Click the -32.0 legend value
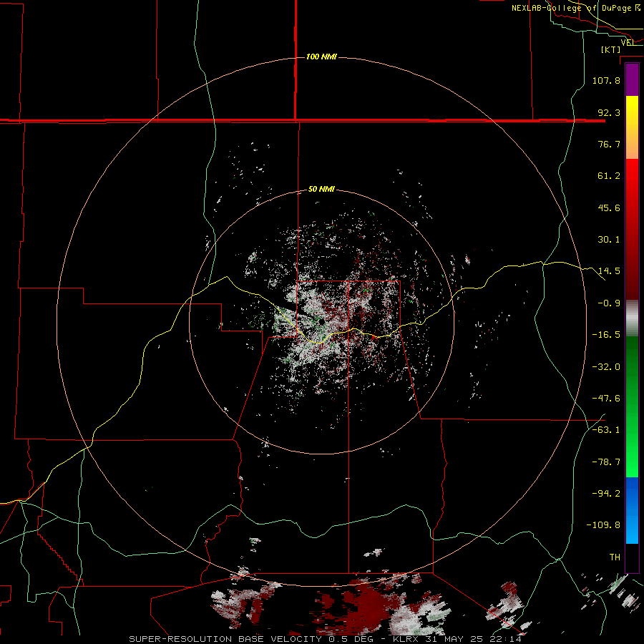 point(606,367)
